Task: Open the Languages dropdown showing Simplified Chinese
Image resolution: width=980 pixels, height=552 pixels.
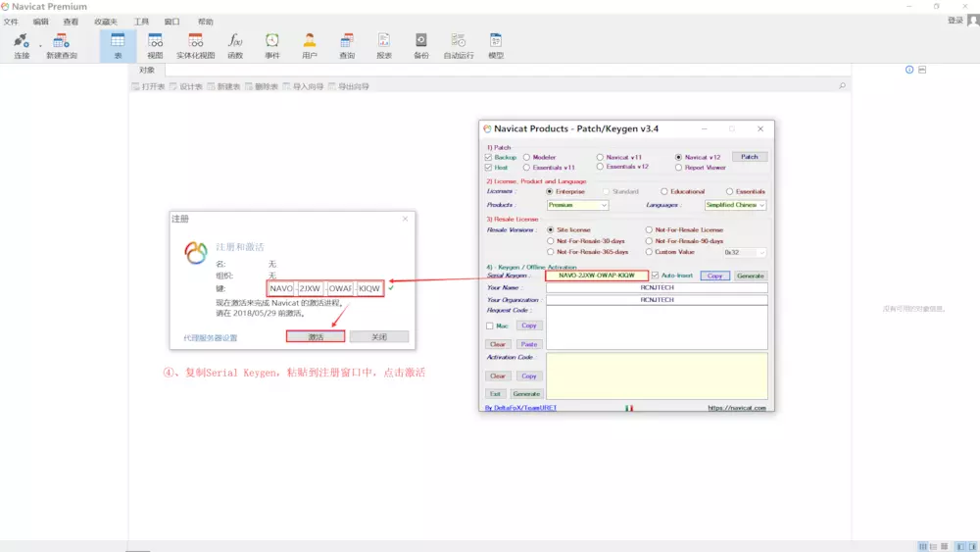Action: click(x=735, y=205)
